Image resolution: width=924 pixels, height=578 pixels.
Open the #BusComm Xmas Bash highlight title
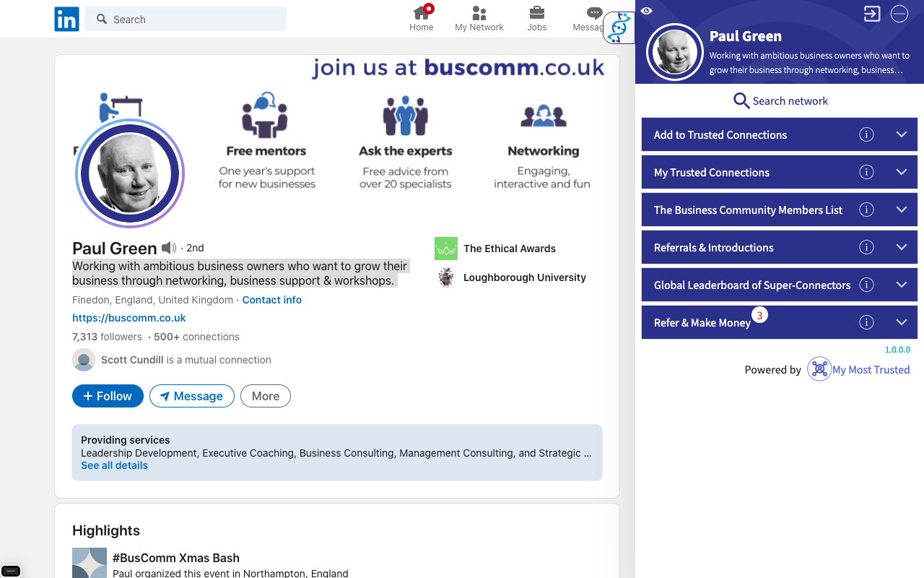point(176,558)
